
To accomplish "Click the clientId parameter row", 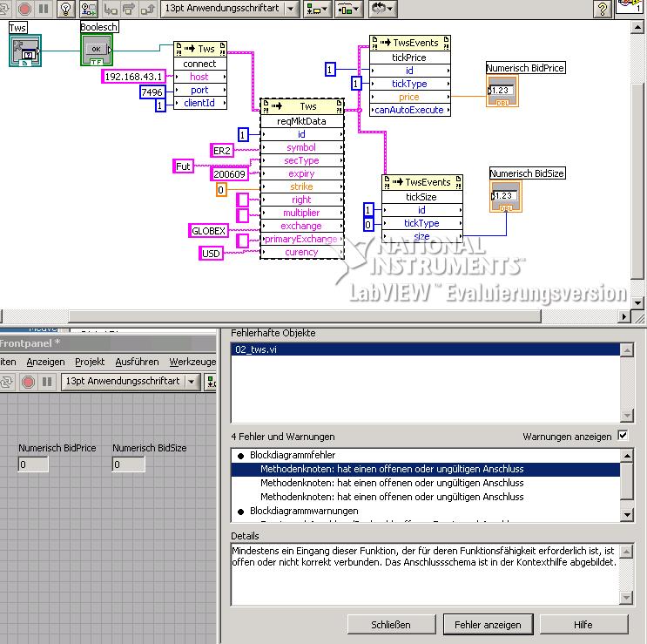I will 200,103.
